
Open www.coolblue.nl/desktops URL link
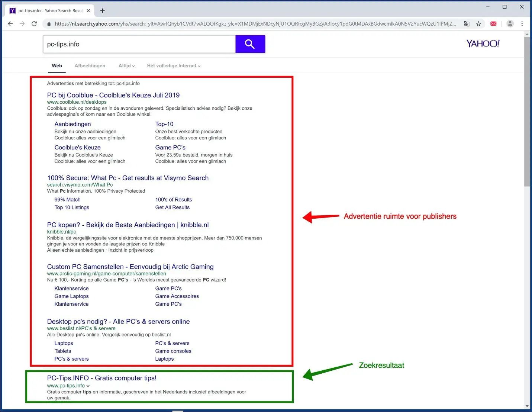(77, 102)
